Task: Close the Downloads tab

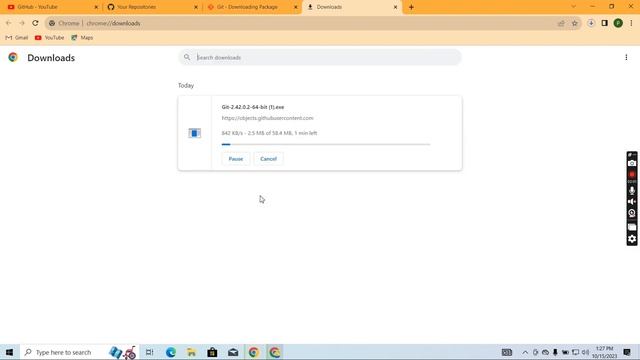Action: pyautogui.click(x=395, y=7)
